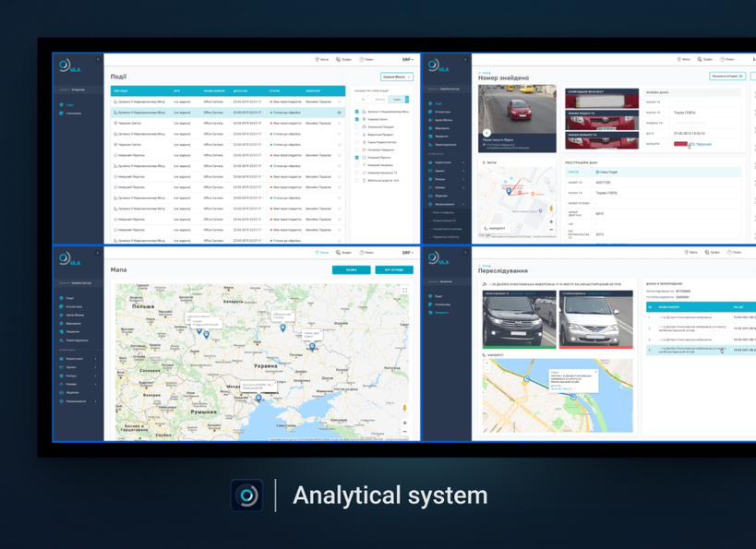The height and width of the screenshot is (549, 756).
Task: Select Мапа in the Номер знайдено top bar
Action: tap(685, 59)
